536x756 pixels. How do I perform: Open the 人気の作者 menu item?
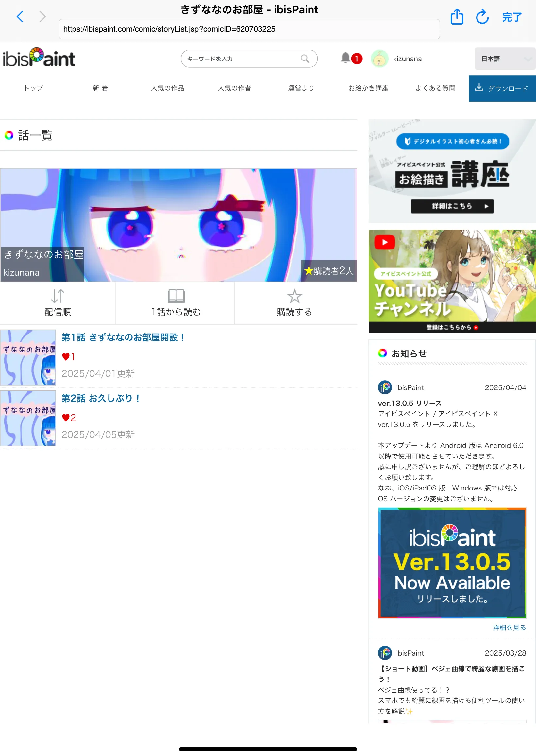pyautogui.click(x=234, y=88)
